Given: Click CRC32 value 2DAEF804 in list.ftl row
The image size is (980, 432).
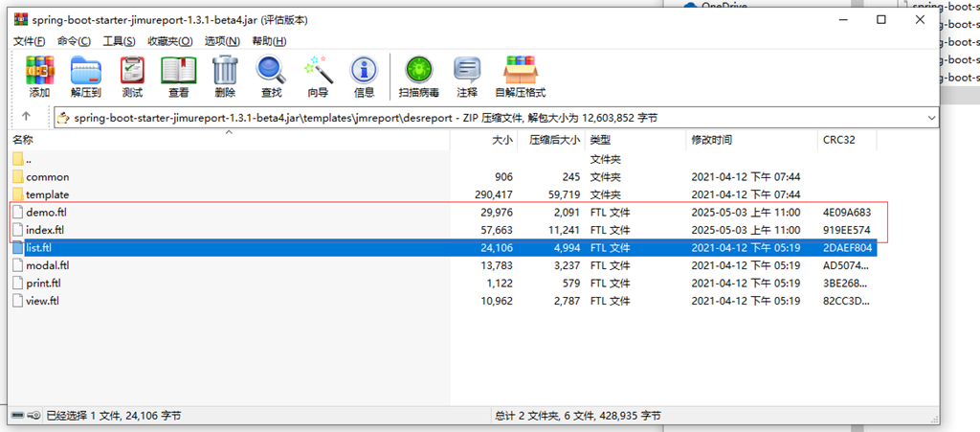Looking at the screenshot, I should [848, 248].
